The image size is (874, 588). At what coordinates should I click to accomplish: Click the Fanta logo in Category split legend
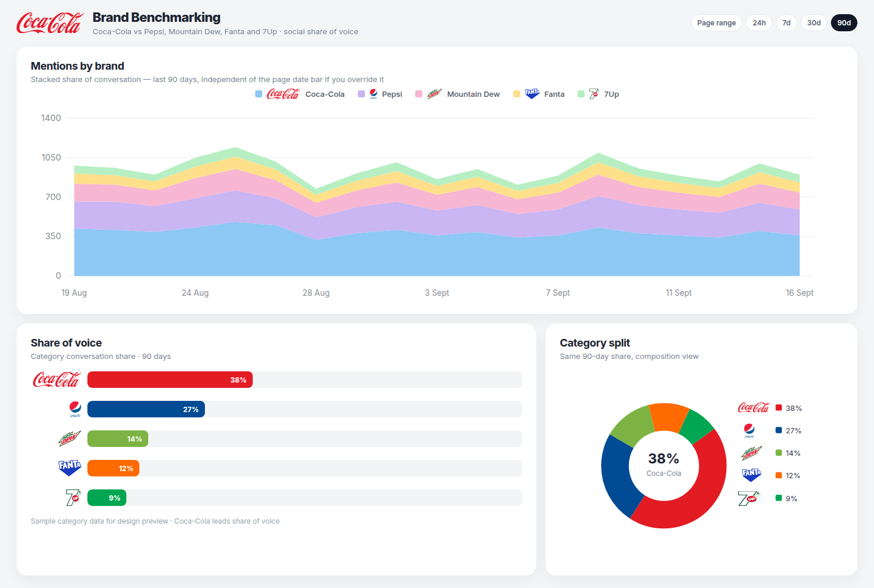(x=751, y=475)
